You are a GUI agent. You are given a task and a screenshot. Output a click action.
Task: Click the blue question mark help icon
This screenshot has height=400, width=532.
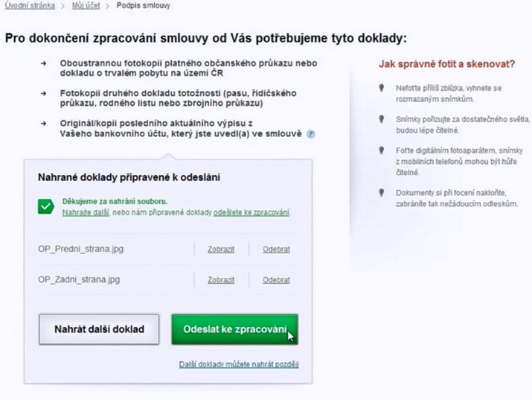tap(310, 134)
